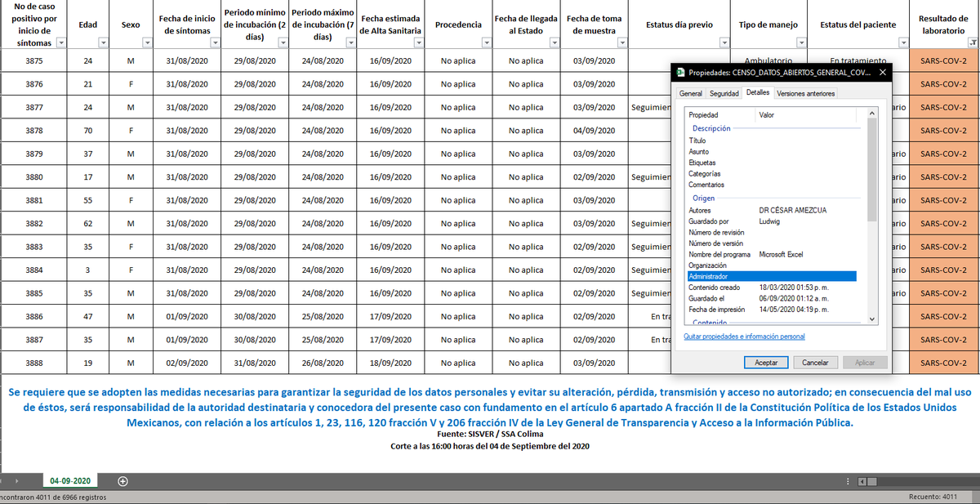Open Fecha estimada de Alta Sanitaria filter
Viewport: 980px width, 504px height.
tap(418, 43)
